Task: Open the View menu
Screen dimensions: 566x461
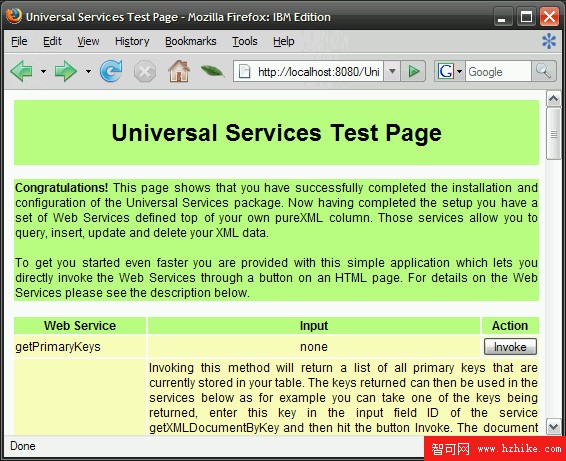Action: tap(88, 42)
